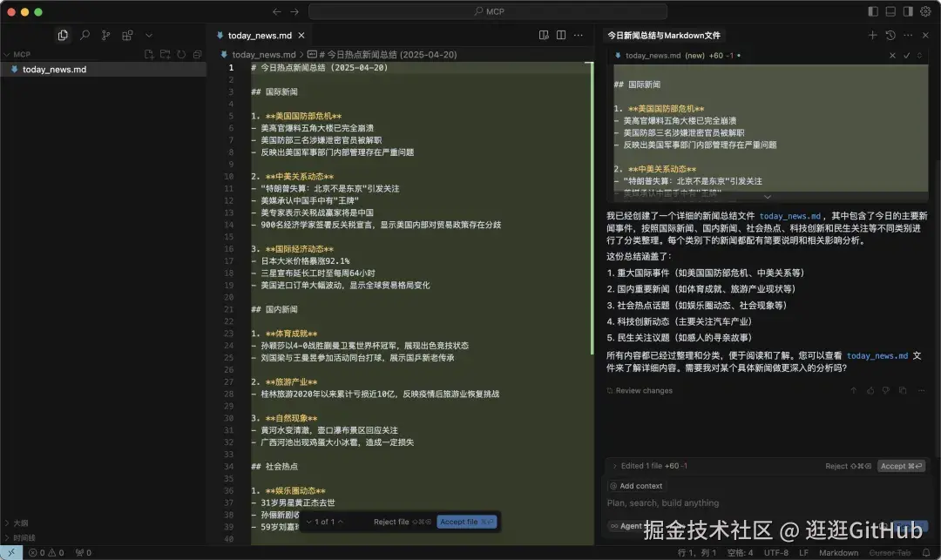Toggle the secondary sidebar visibility

pyautogui.click(x=906, y=10)
